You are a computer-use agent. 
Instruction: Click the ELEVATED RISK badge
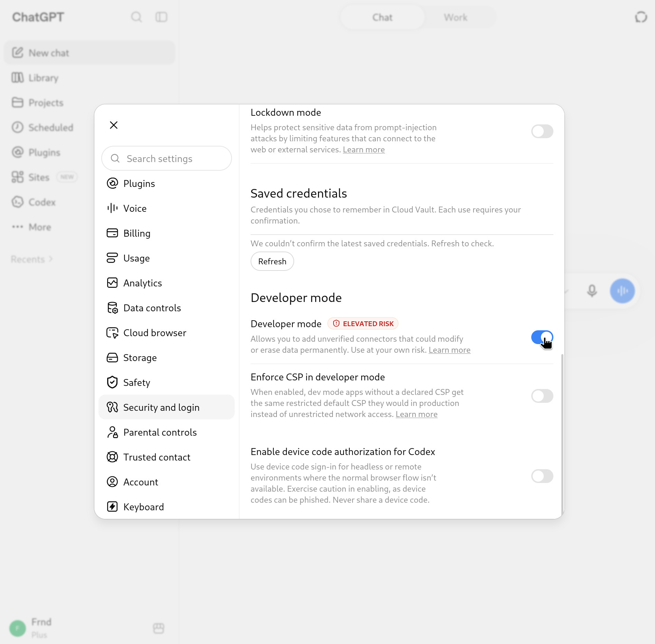point(363,324)
